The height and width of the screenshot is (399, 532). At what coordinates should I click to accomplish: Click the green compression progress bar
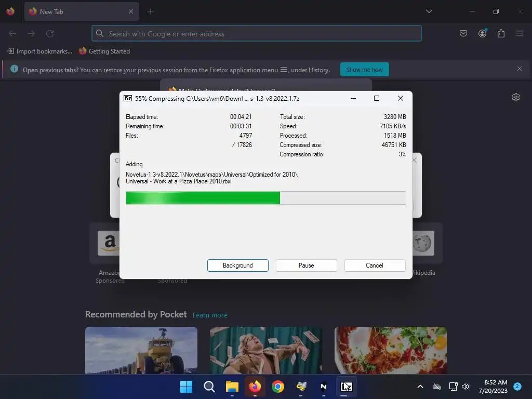pyautogui.click(x=265, y=198)
